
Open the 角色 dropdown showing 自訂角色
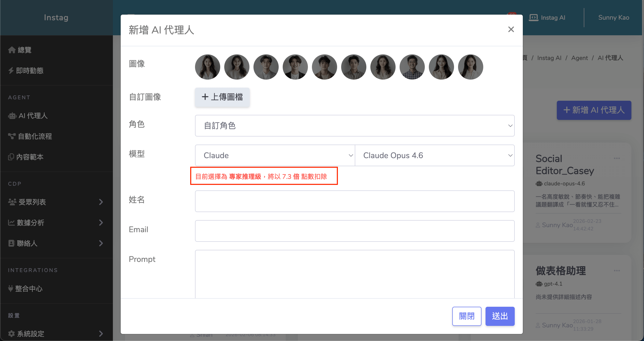[355, 126]
